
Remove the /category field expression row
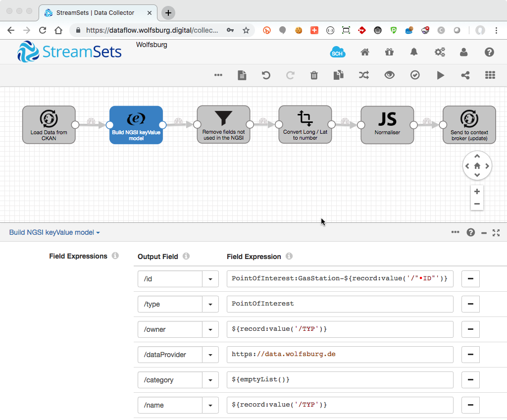pos(470,379)
